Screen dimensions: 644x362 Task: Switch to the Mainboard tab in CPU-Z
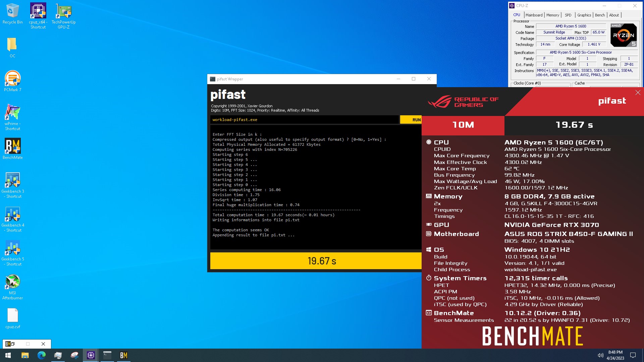click(x=534, y=15)
